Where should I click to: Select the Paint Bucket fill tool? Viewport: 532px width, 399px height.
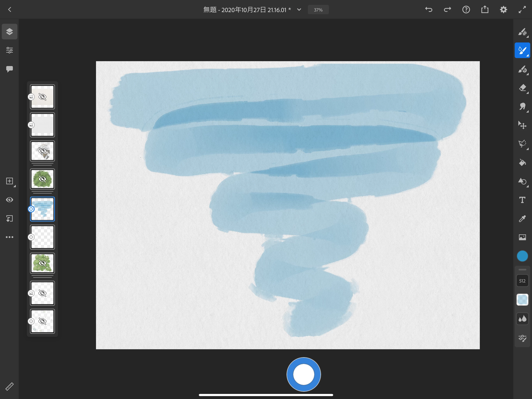point(522,163)
